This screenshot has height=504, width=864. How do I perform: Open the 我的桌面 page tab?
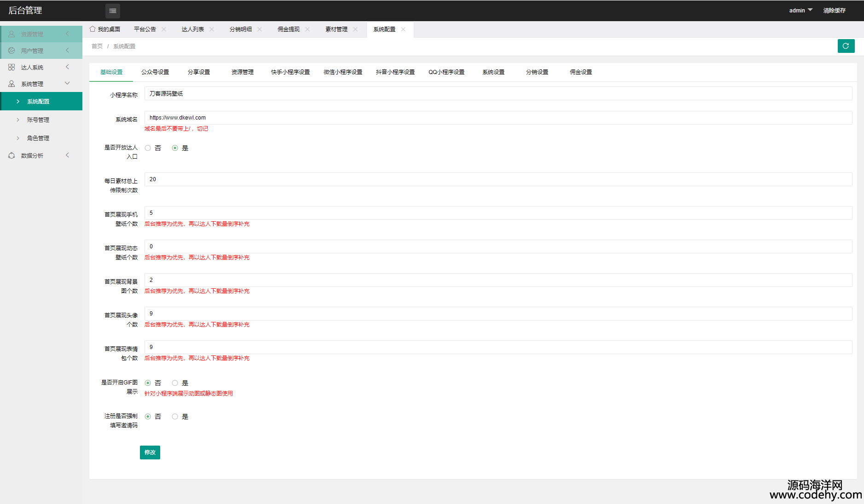105,29
